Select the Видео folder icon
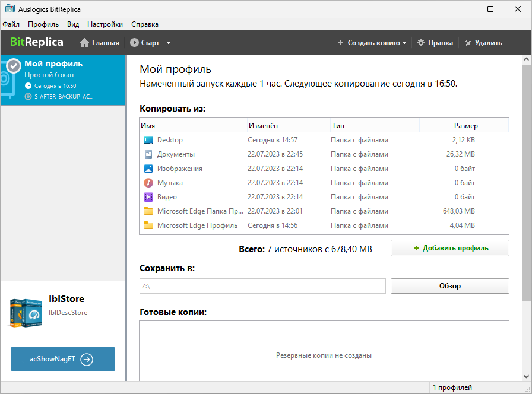Image resolution: width=532 pixels, height=394 pixels. coord(148,197)
